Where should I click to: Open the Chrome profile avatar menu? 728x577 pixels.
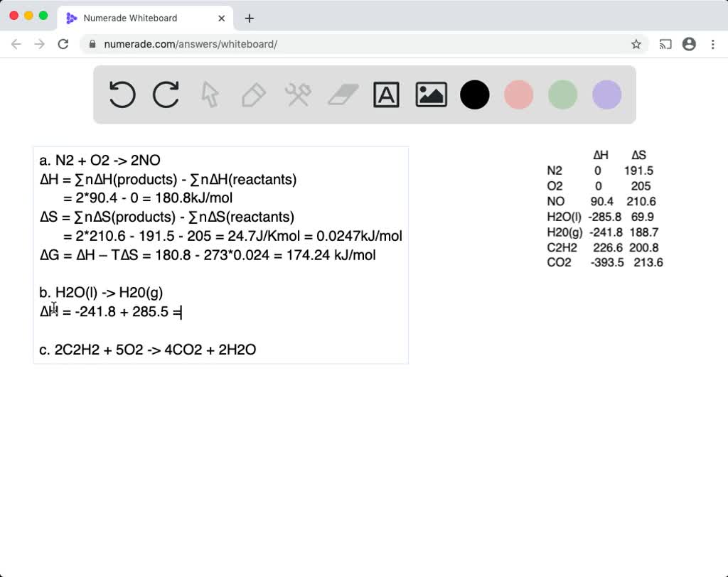689,44
